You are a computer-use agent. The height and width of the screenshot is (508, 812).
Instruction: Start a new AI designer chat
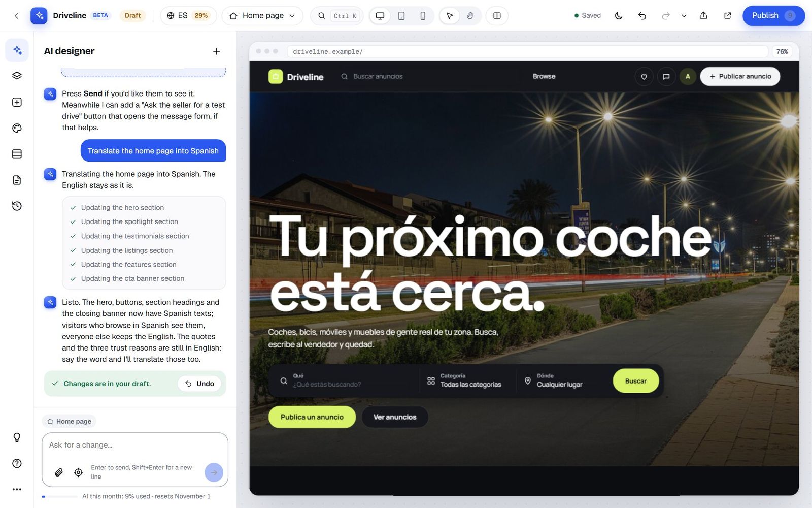point(216,51)
